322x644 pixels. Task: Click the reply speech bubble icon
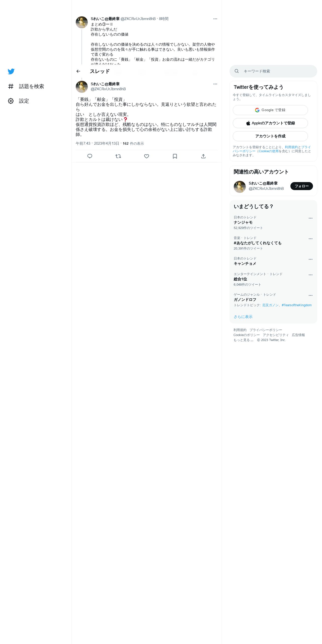pyautogui.click(x=90, y=156)
